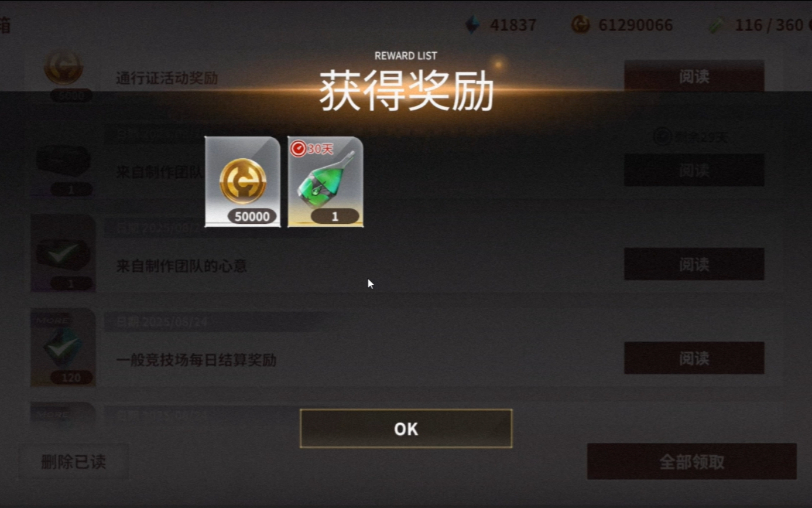Read the first 来自制作团队 mail
Screen dimensions: 812x508
coord(694,170)
